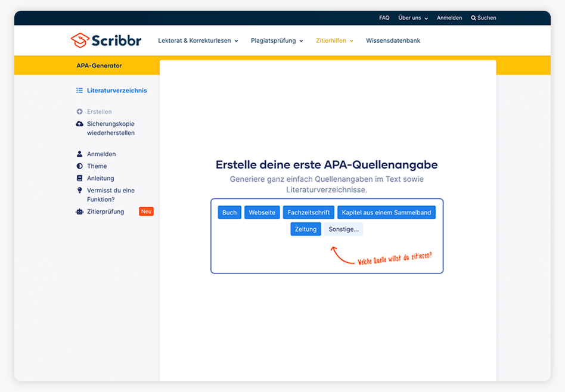Go to Wissensdatenbank in the navigation
This screenshot has width=565, height=392.
(393, 41)
